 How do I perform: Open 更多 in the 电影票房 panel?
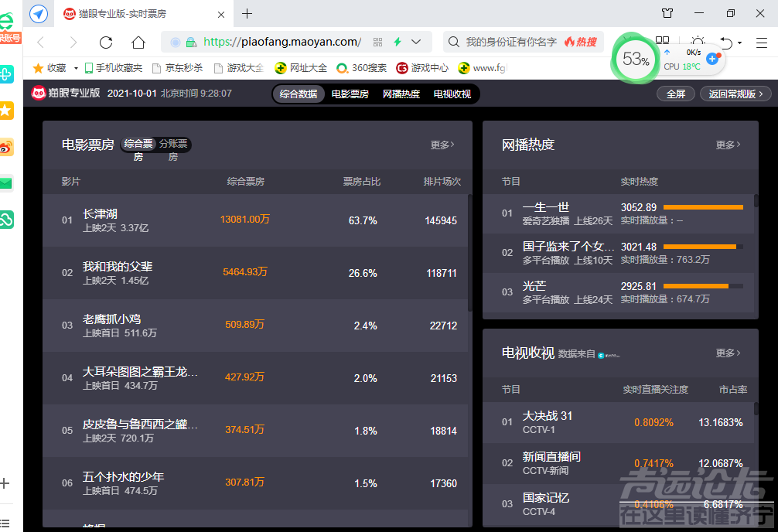point(442,145)
